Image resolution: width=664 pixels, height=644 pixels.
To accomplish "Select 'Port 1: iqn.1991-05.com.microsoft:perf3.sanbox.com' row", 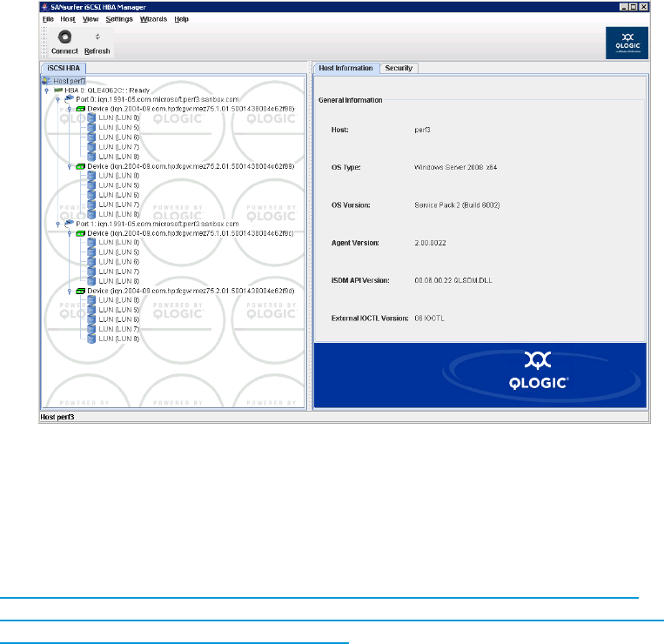I will [x=158, y=224].
